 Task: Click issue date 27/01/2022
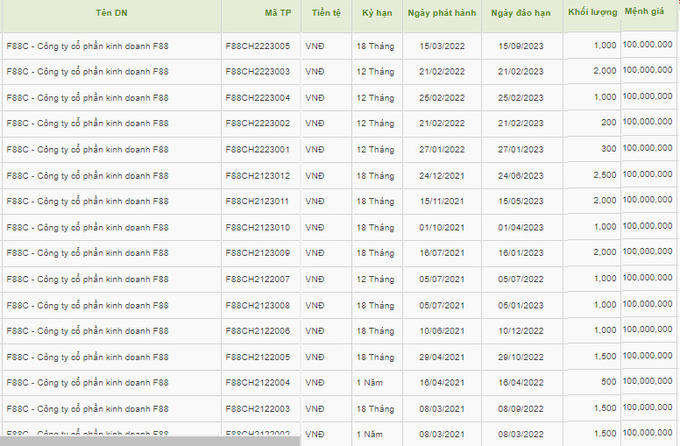(442, 149)
